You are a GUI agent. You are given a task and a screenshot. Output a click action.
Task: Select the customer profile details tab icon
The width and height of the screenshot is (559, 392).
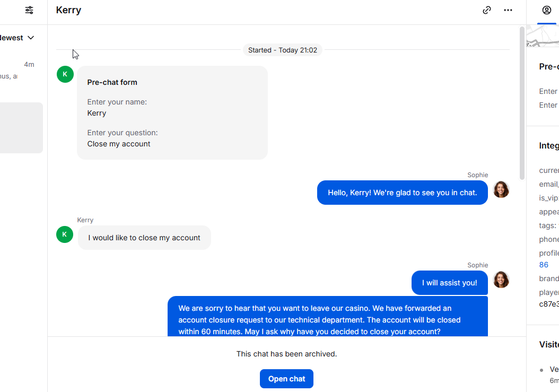pos(546,10)
